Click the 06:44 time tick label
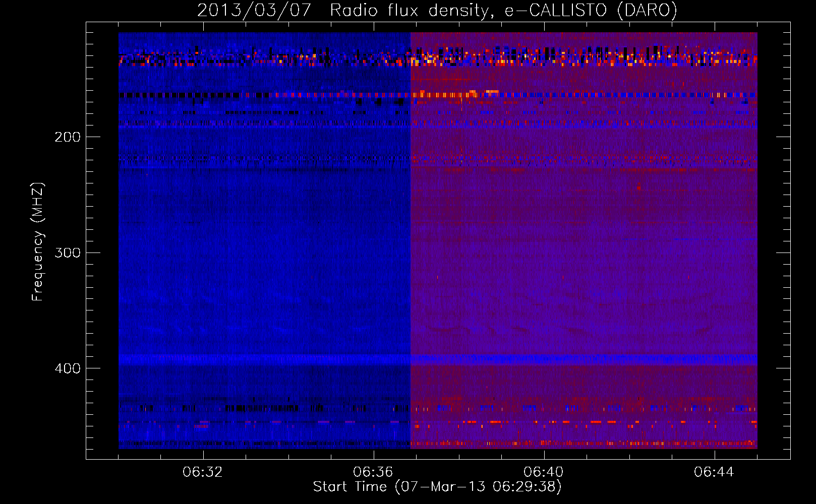816x504 pixels. click(714, 472)
